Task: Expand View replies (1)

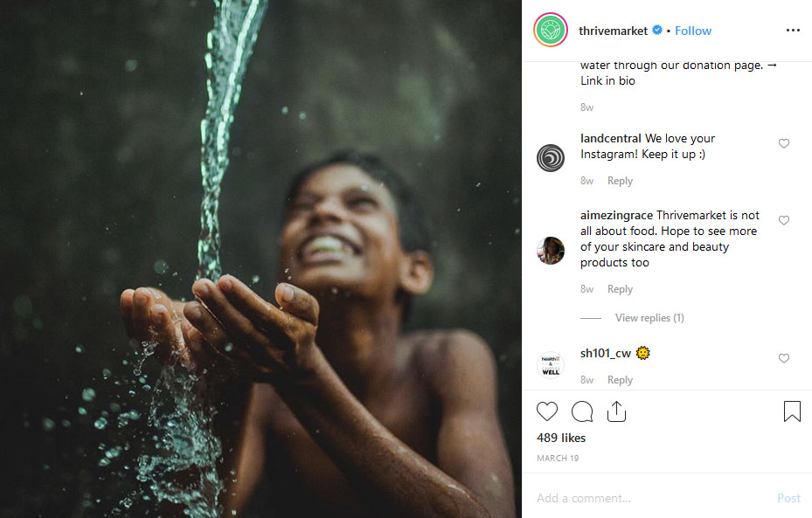Action: pos(649,318)
